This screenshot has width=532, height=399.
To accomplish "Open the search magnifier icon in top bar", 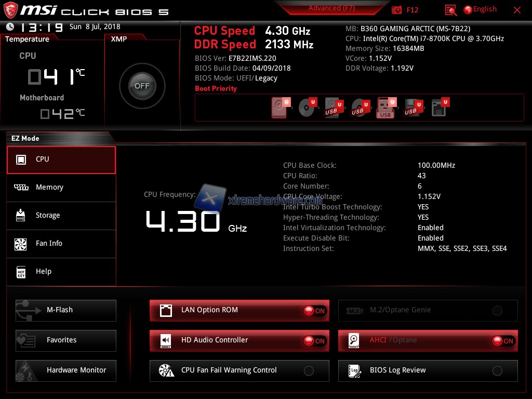I will click(x=451, y=10).
